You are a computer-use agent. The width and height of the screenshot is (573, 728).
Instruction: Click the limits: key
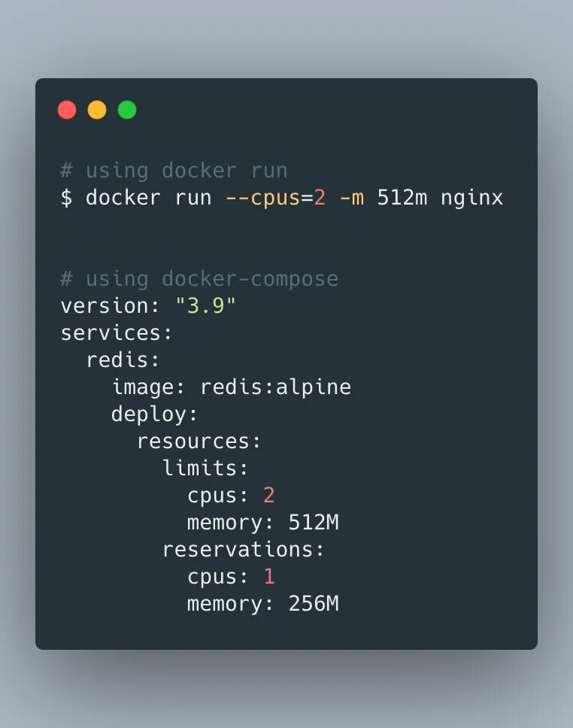tap(205, 468)
